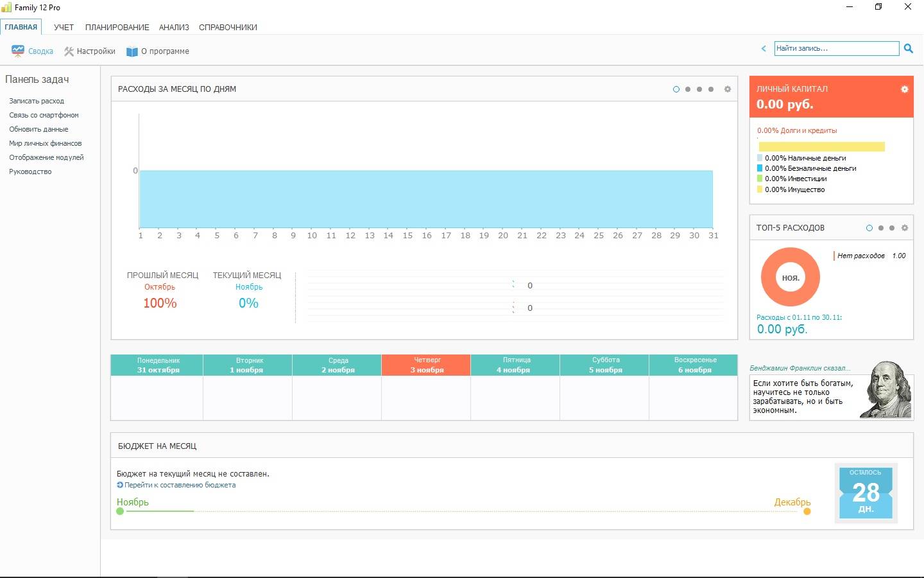This screenshot has height=578, width=924.
Task: Open gear settings of monthly expenses panel
Action: (x=728, y=89)
